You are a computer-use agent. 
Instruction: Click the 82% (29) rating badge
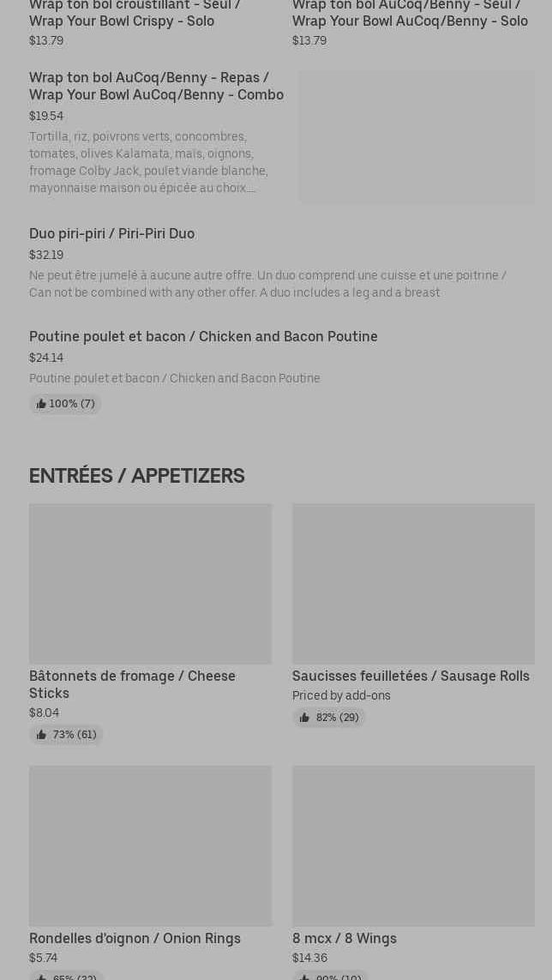point(329,718)
